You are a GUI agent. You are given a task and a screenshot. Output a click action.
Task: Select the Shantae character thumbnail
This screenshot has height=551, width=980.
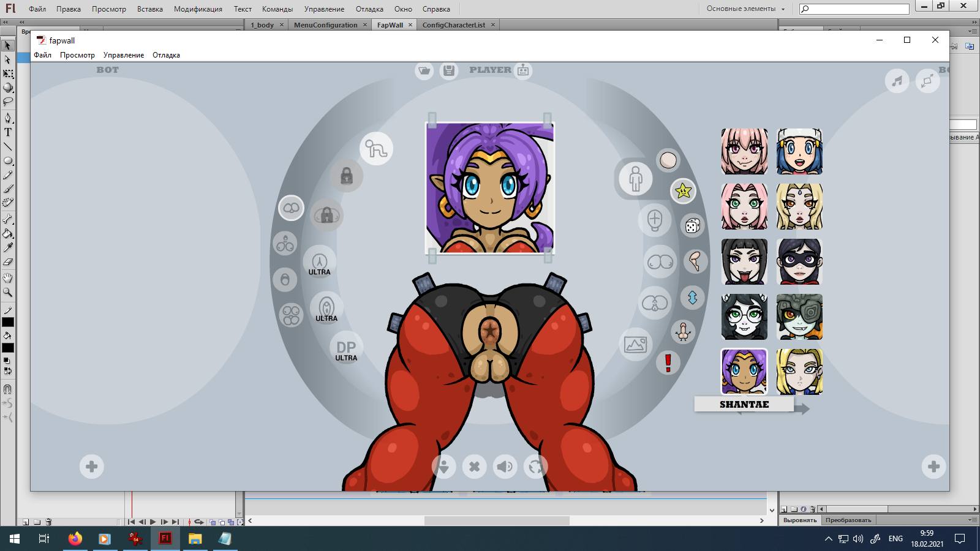tap(744, 372)
